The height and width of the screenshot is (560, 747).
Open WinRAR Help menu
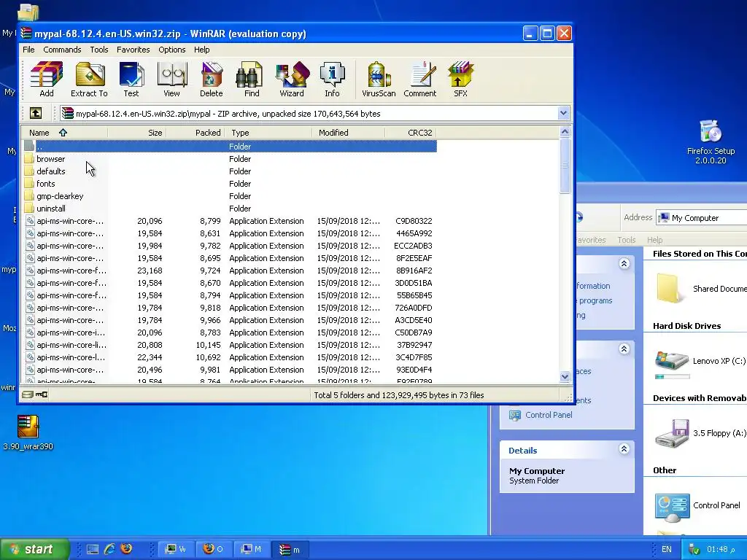(201, 50)
